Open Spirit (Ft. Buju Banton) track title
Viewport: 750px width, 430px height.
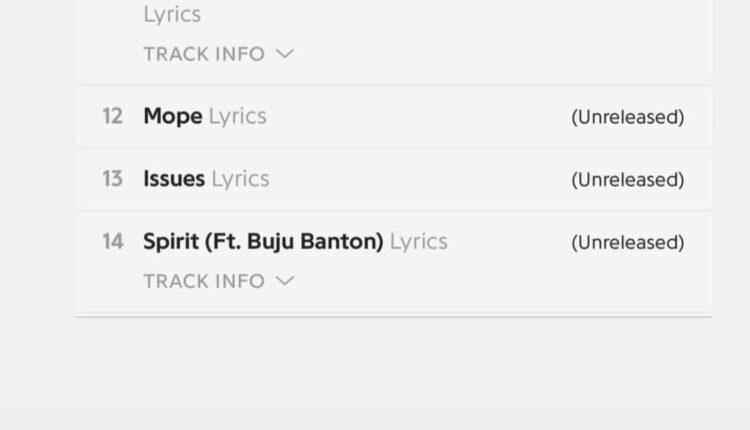[263, 241]
